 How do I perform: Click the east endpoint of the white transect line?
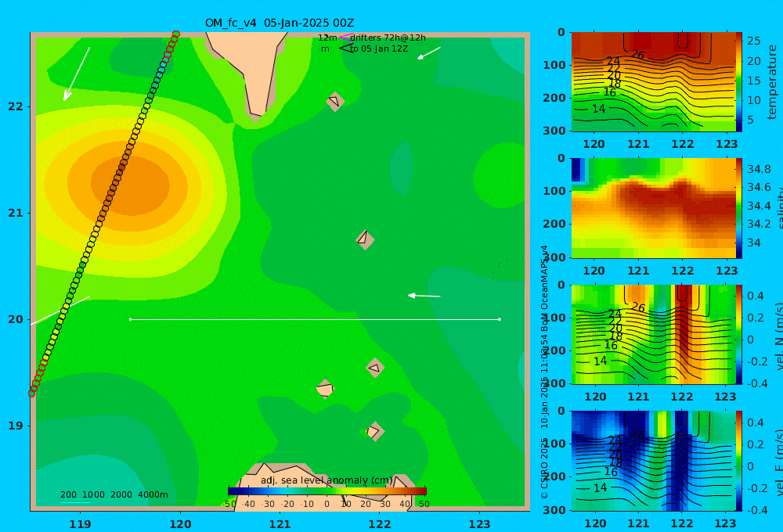(x=500, y=319)
